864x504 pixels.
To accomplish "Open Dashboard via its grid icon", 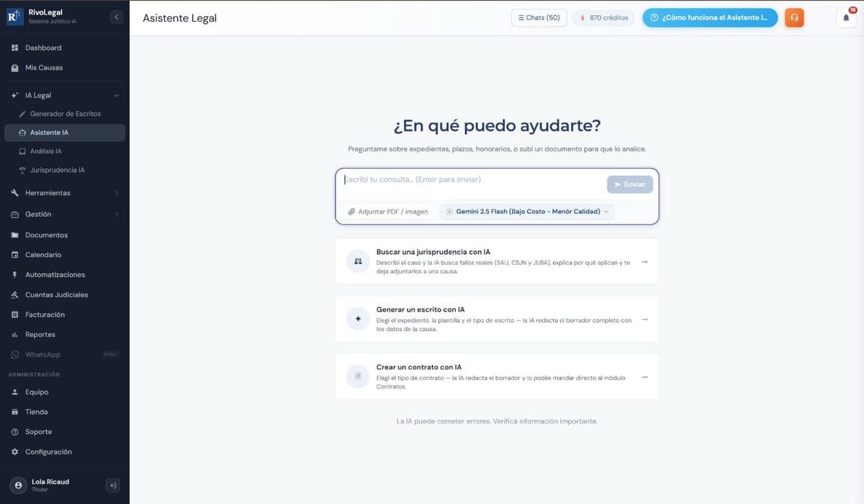I will [x=15, y=48].
